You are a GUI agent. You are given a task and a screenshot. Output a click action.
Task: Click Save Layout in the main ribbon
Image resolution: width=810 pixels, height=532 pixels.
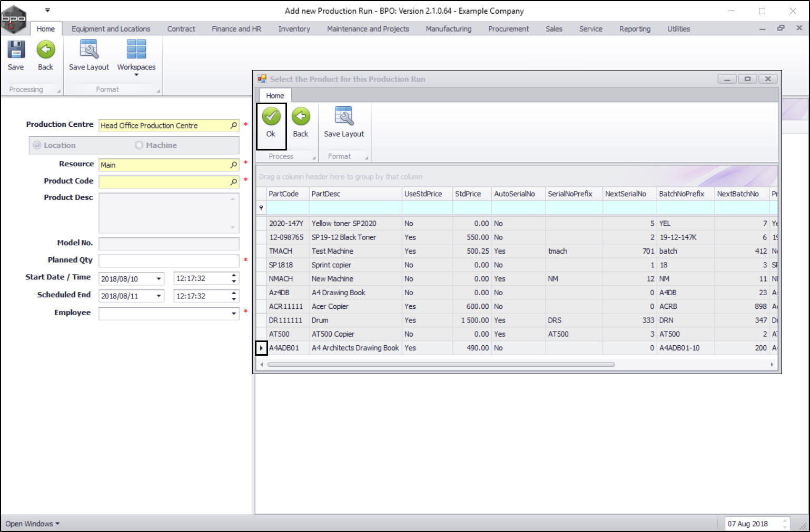coord(89,51)
